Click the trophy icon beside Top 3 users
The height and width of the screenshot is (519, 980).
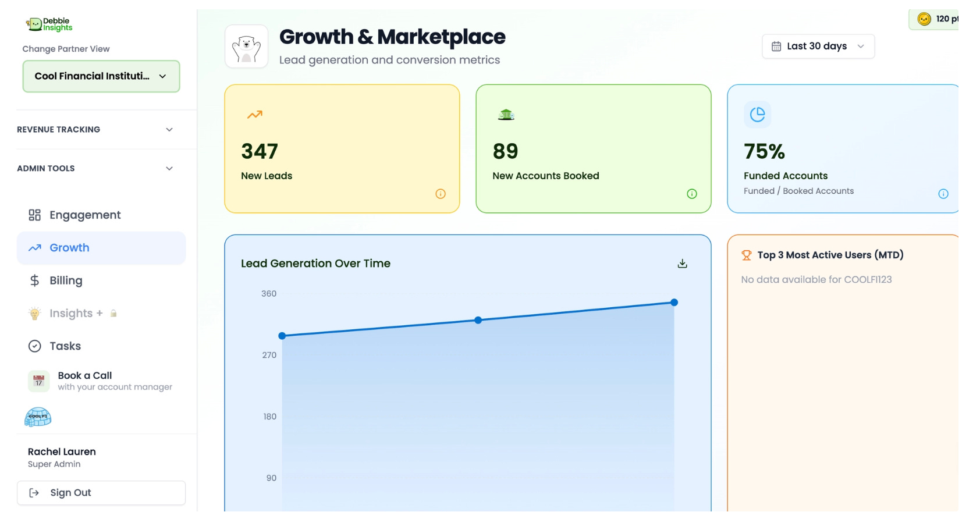pyautogui.click(x=747, y=255)
